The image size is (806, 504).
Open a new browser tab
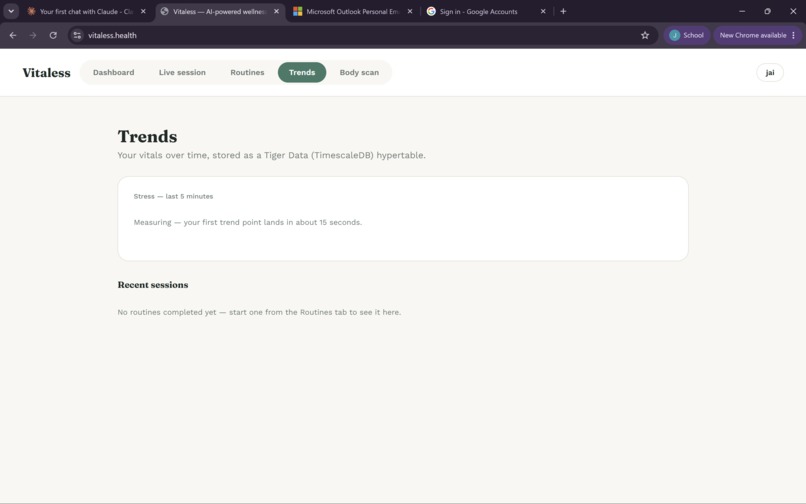point(563,11)
